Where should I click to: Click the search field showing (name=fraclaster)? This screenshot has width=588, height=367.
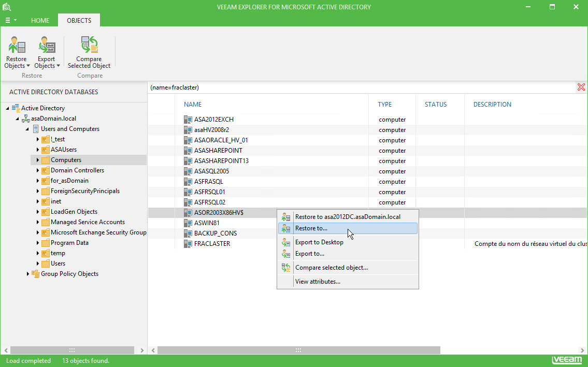362,87
